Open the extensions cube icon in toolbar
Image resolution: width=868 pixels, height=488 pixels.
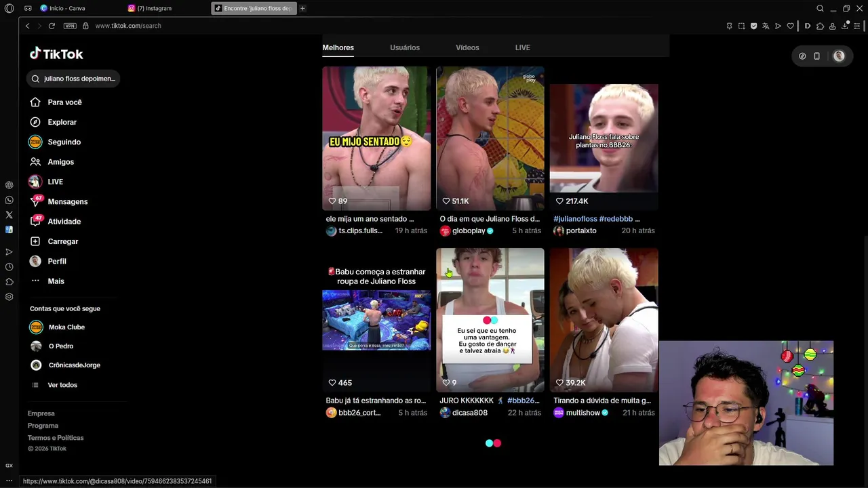820,26
